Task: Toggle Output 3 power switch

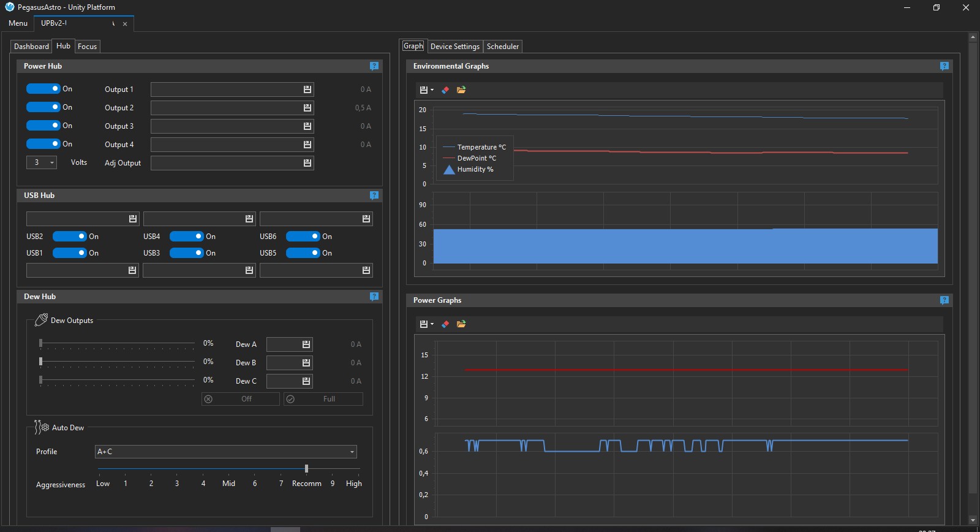Action: tap(43, 126)
